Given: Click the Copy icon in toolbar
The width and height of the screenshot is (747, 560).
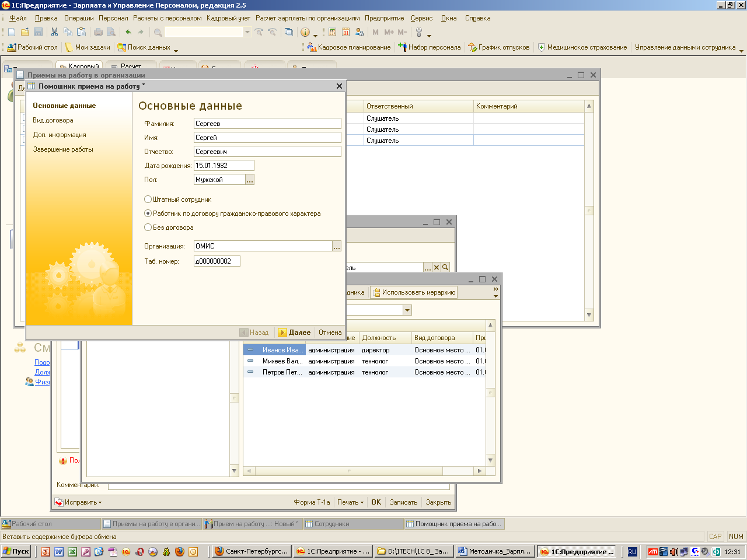Looking at the screenshot, I should 68,32.
